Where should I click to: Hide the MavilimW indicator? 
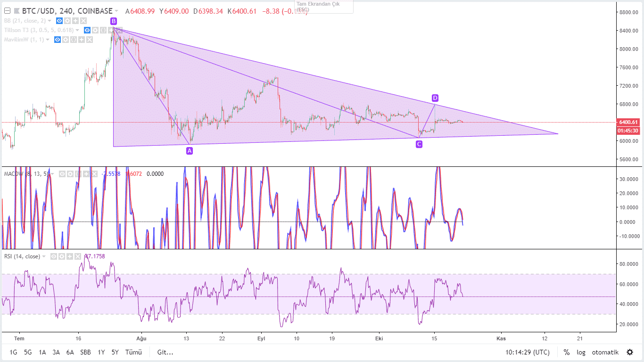pyautogui.click(x=58, y=40)
